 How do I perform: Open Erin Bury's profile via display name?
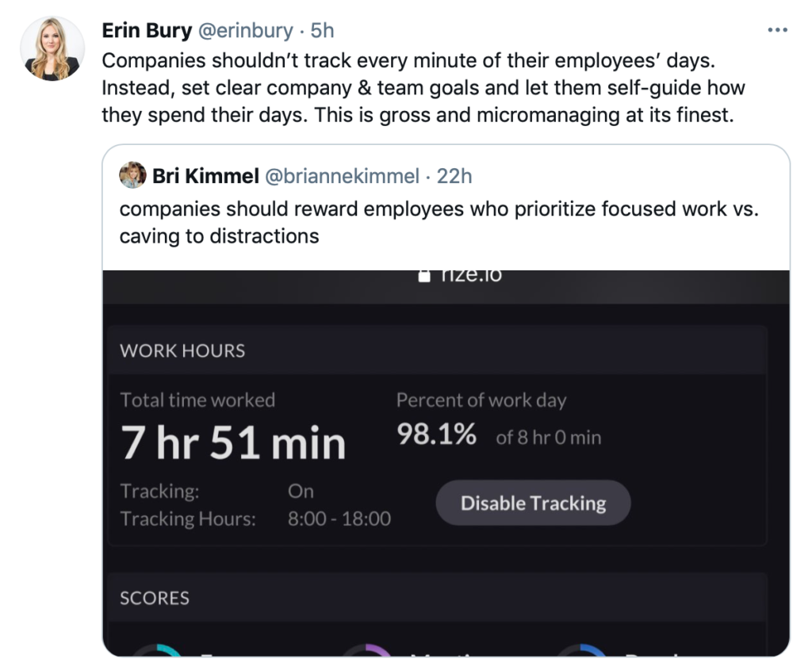point(147,30)
